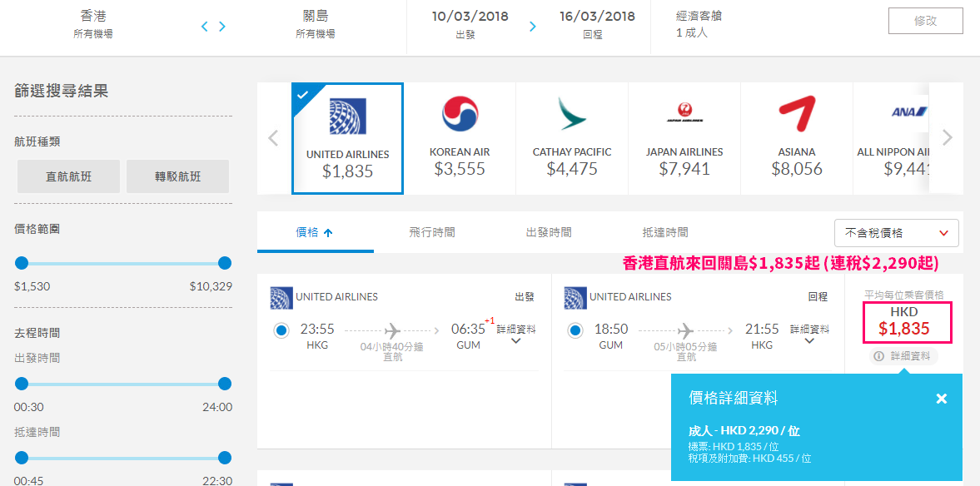Select the United Airlines fare card
The height and width of the screenshot is (486, 980).
[347, 139]
